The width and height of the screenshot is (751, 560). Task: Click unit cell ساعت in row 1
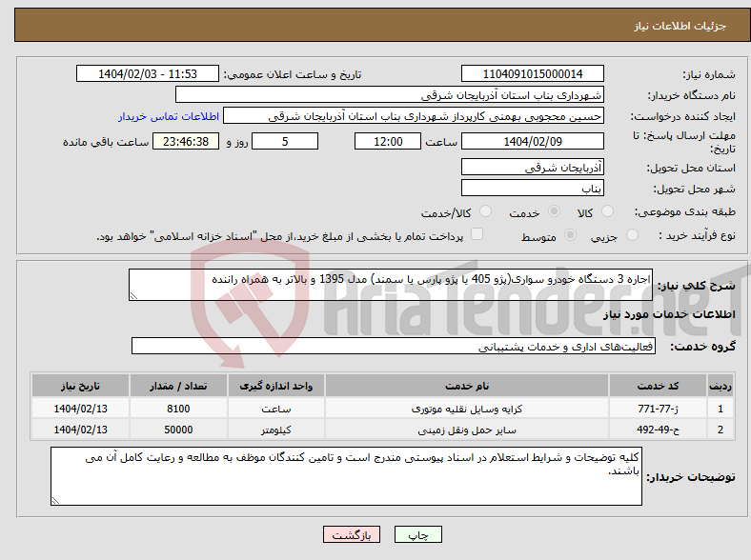(x=276, y=409)
